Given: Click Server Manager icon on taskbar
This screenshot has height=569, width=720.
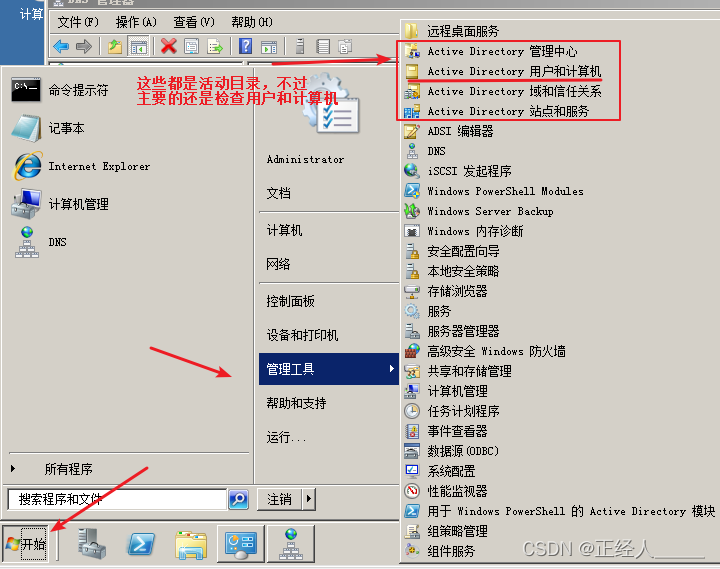Looking at the screenshot, I should click(x=92, y=544).
